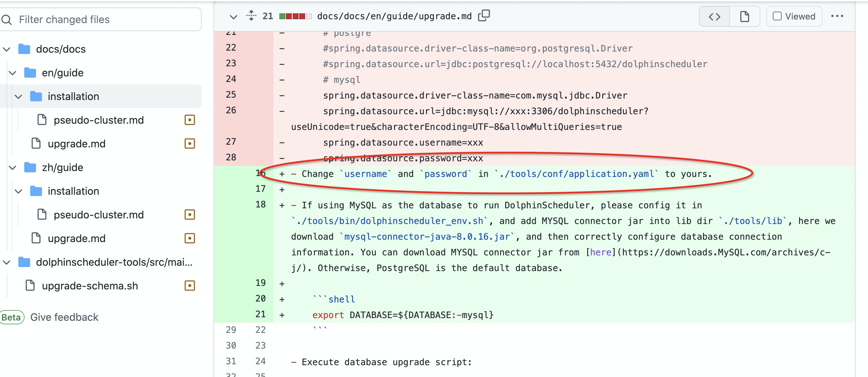Collapse the upgrade.md file diff
868x377 pixels.
[x=233, y=17]
